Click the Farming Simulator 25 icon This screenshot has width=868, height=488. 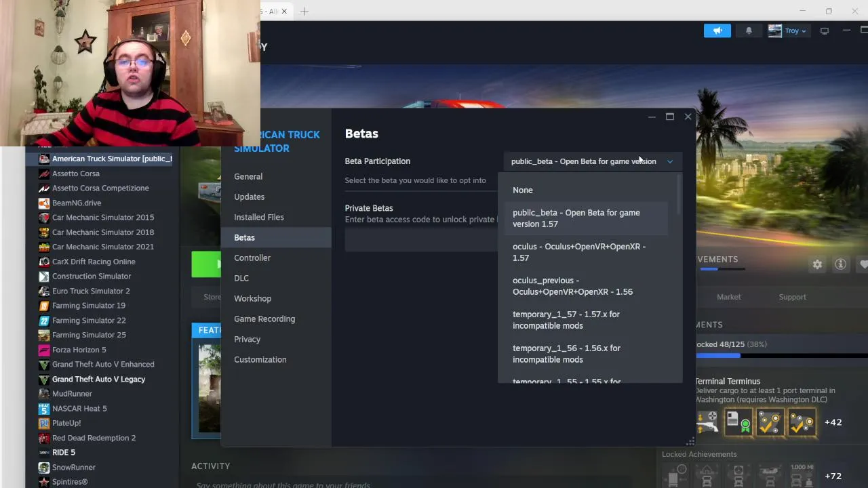click(44, 335)
